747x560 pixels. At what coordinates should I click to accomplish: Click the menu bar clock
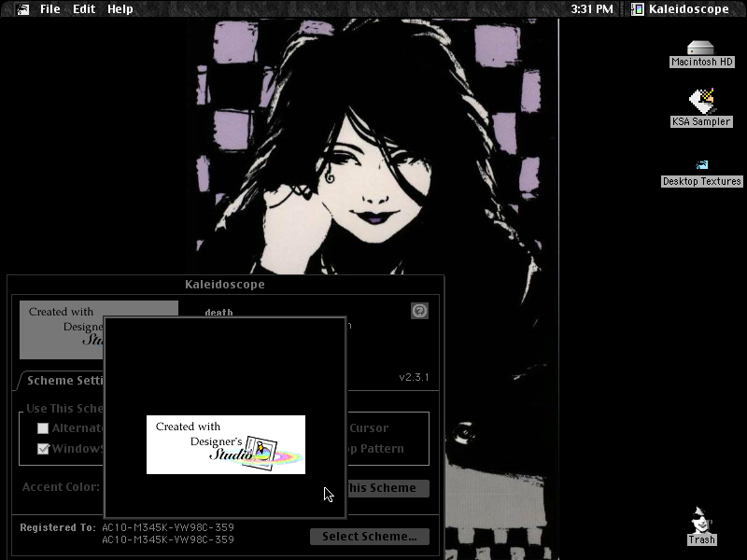click(x=592, y=9)
